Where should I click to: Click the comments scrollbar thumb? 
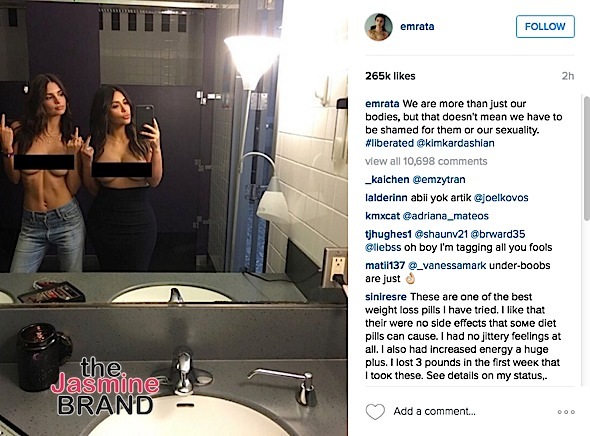coord(587,158)
